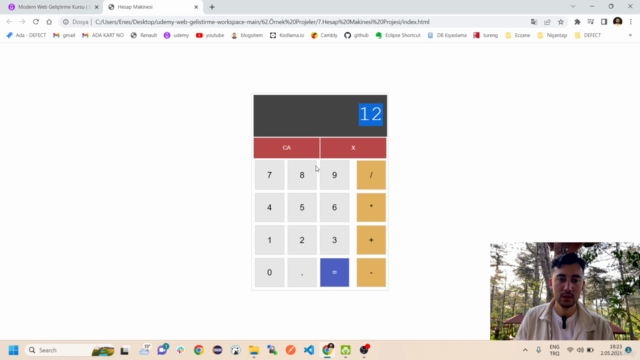The height and width of the screenshot is (360, 640).
Task: Click calculator digit 8
Action: 302,175
